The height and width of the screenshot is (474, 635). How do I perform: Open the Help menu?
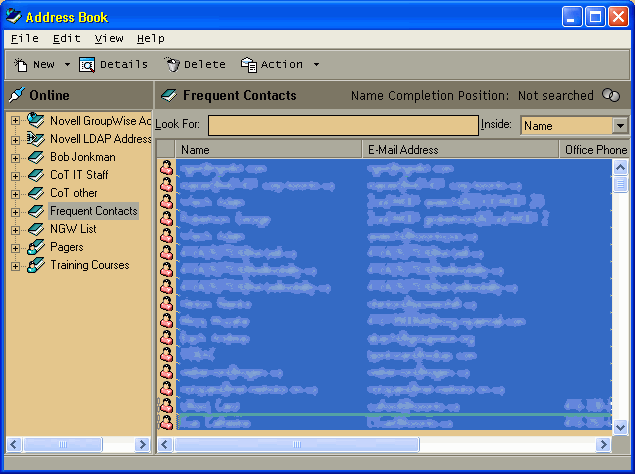[x=151, y=38]
